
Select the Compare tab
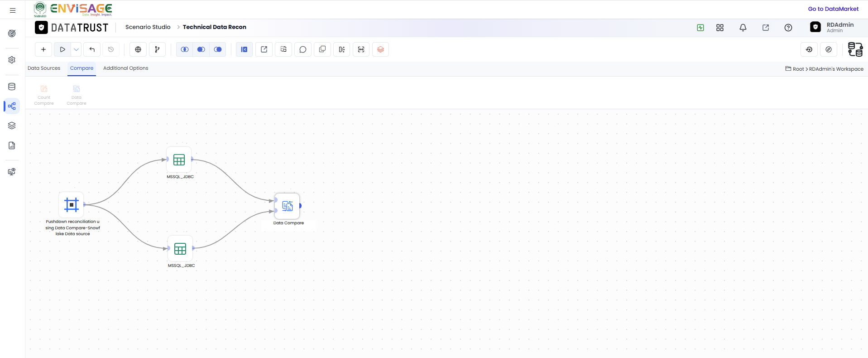[82, 68]
